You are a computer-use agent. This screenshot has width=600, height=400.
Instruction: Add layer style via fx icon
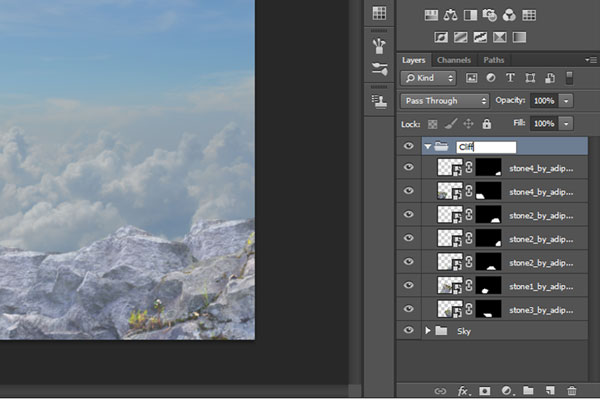[x=463, y=390]
